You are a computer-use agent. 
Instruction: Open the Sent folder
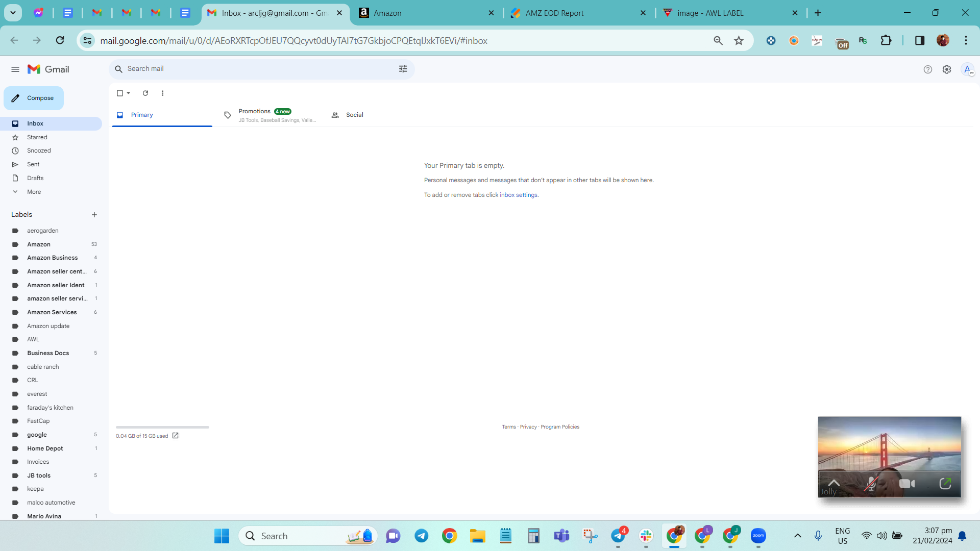tap(51, 164)
